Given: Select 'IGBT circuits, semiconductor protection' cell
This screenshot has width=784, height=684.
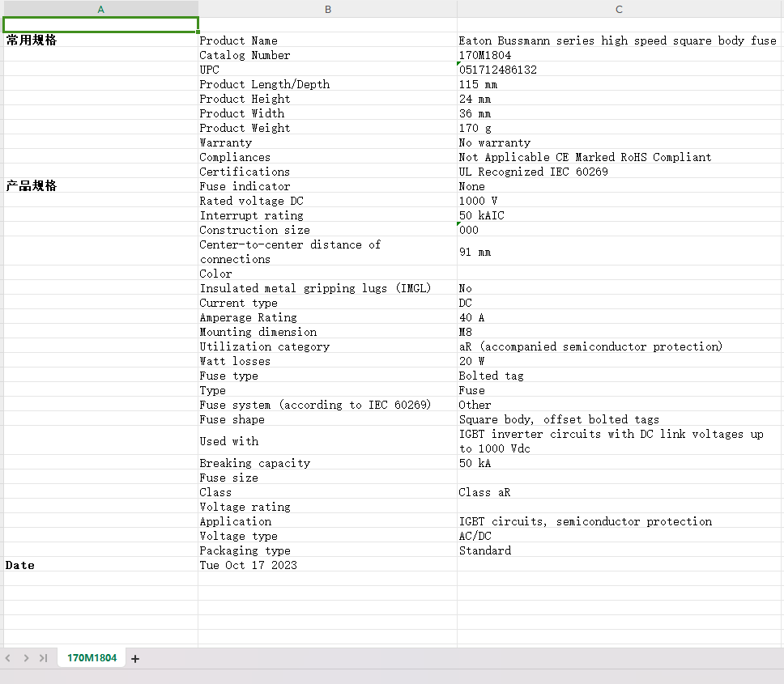Looking at the screenshot, I should point(619,521).
